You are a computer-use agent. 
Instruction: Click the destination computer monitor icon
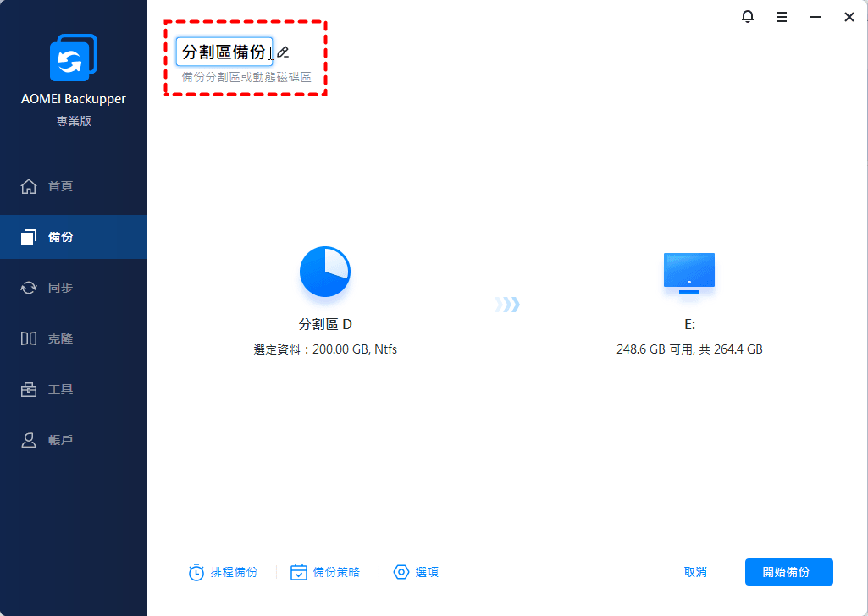tap(689, 273)
